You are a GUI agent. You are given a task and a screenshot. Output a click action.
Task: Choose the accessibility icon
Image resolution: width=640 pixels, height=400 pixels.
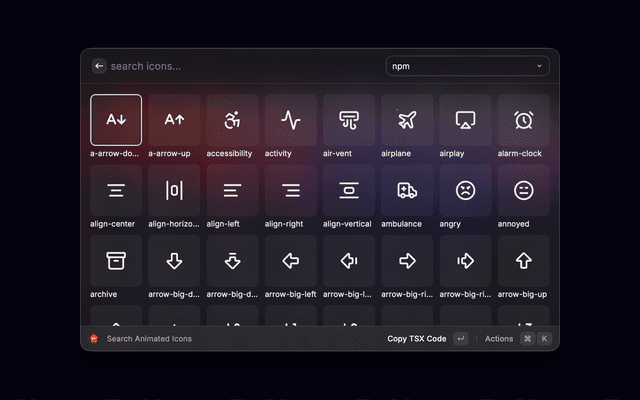tap(232, 120)
